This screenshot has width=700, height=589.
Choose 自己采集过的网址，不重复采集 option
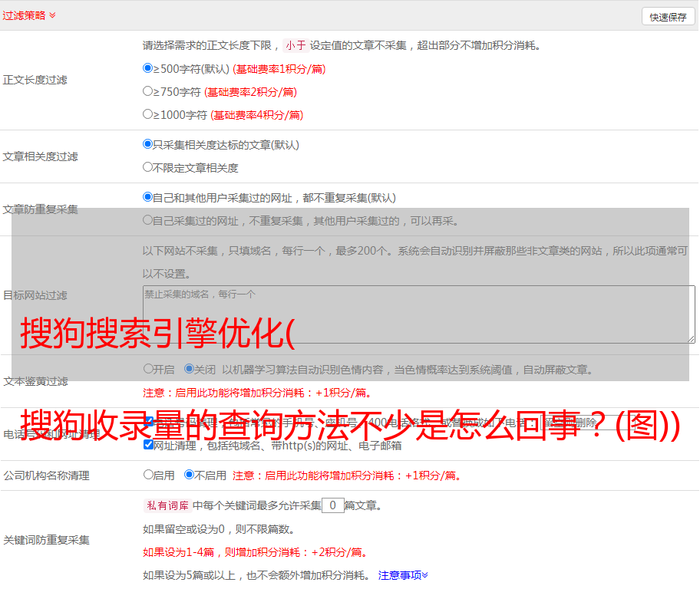(147, 220)
